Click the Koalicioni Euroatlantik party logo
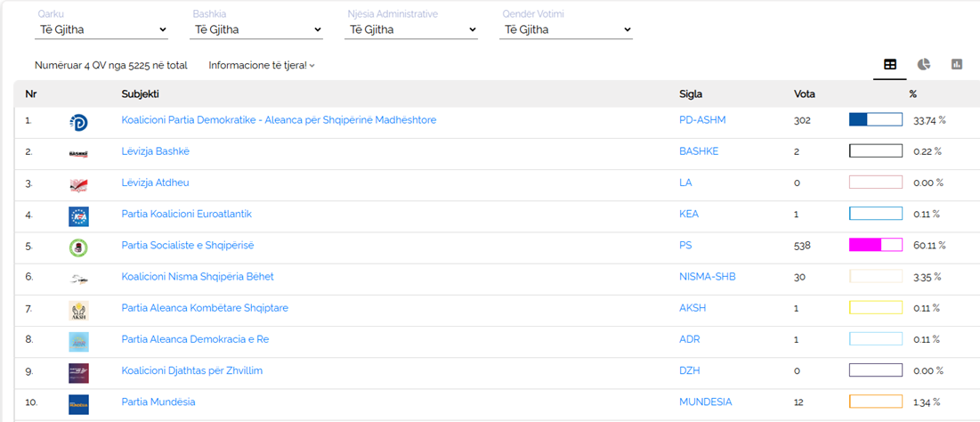Image resolution: width=980 pixels, height=422 pixels. 78,216
